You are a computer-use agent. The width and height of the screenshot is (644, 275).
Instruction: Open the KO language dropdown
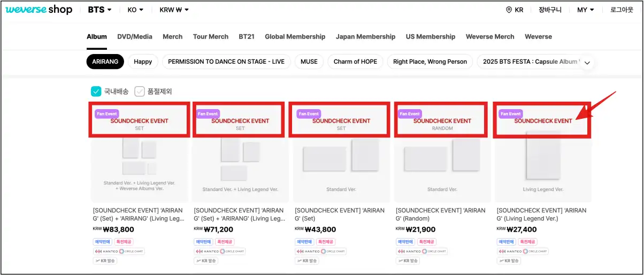click(x=136, y=10)
